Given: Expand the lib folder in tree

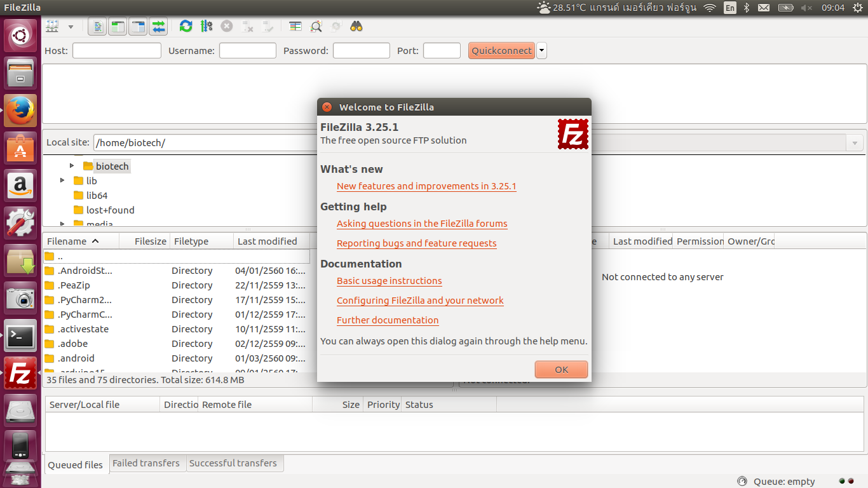Looking at the screenshot, I should pyautogui.click(x=62, y=180).
